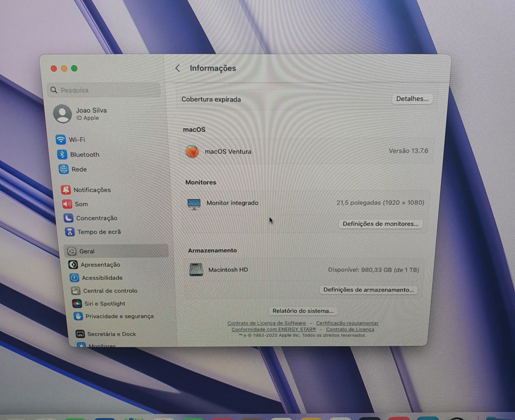Viewport: 515px width, 420px height.
Task: Click the 'Cobertura expirada' text
Action: click(211, 99)
